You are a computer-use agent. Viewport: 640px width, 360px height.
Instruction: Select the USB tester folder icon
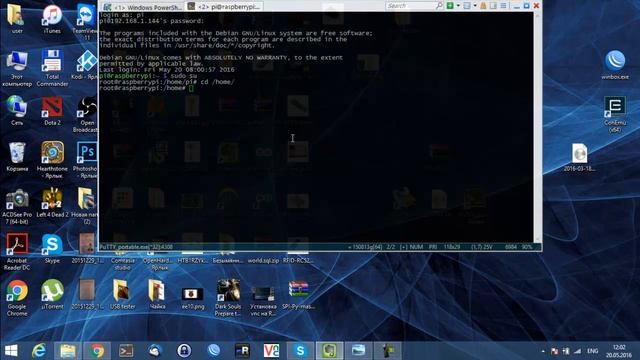[122, 295]
